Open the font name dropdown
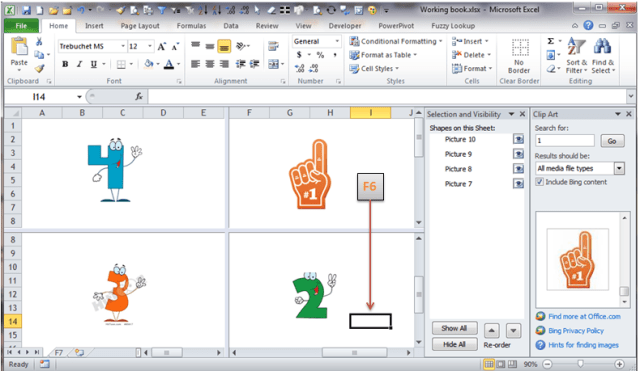640x371 pixels. point(123,46)
